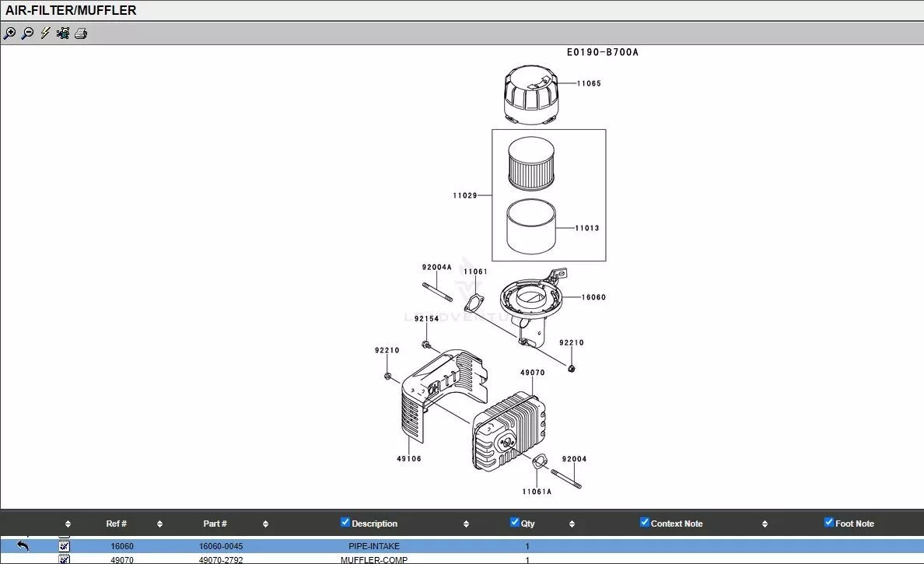The height and width of the screenshot is (564, 924).
Task: Click the back arrow icon in PIPE-INTARE row
Action: pos(23,546)
